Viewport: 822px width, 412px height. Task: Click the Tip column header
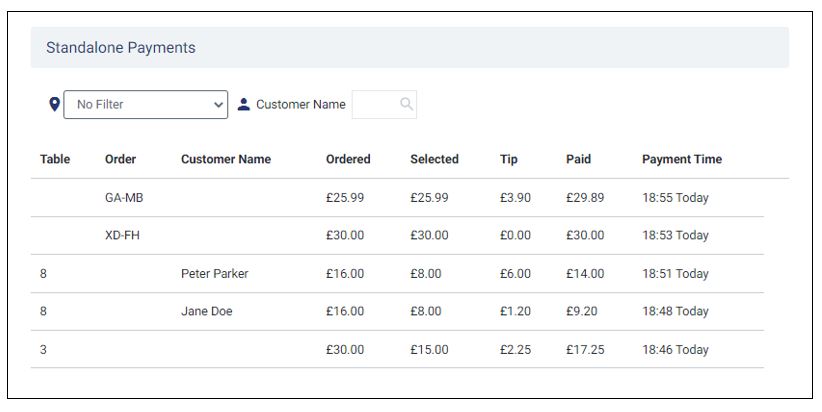(x=509, y=159)
